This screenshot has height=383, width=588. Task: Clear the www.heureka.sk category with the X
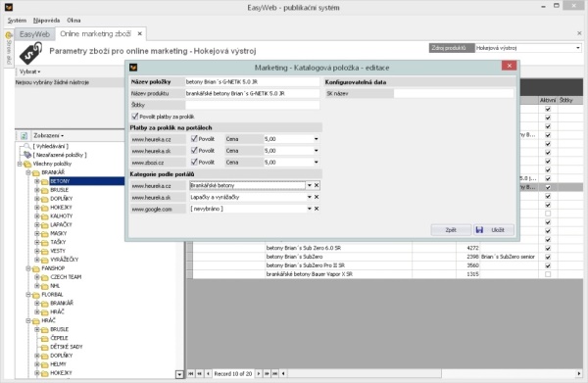(317, 197)
